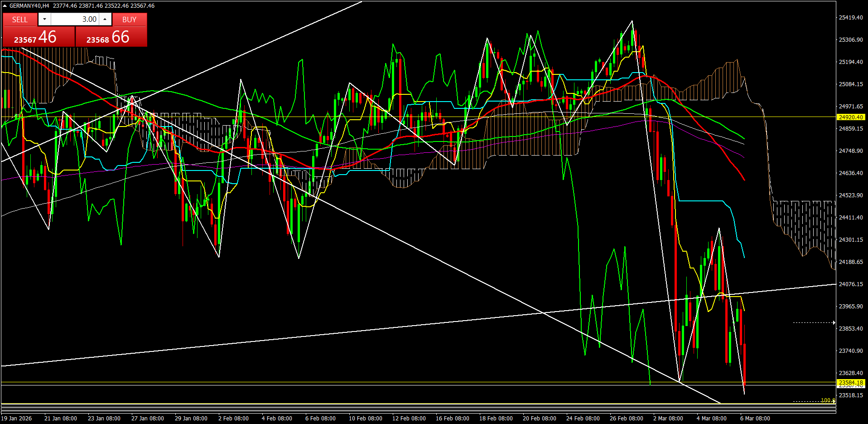Select the yellow 24920.40 price label
The width and height of the screenshot is (868, 424).
850,117
